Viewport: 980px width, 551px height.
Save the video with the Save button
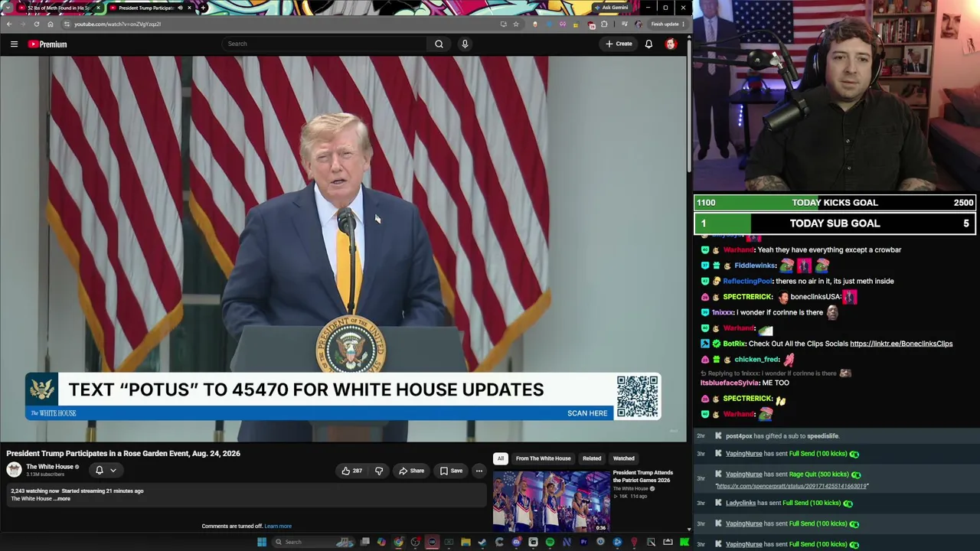click(451, 471)
